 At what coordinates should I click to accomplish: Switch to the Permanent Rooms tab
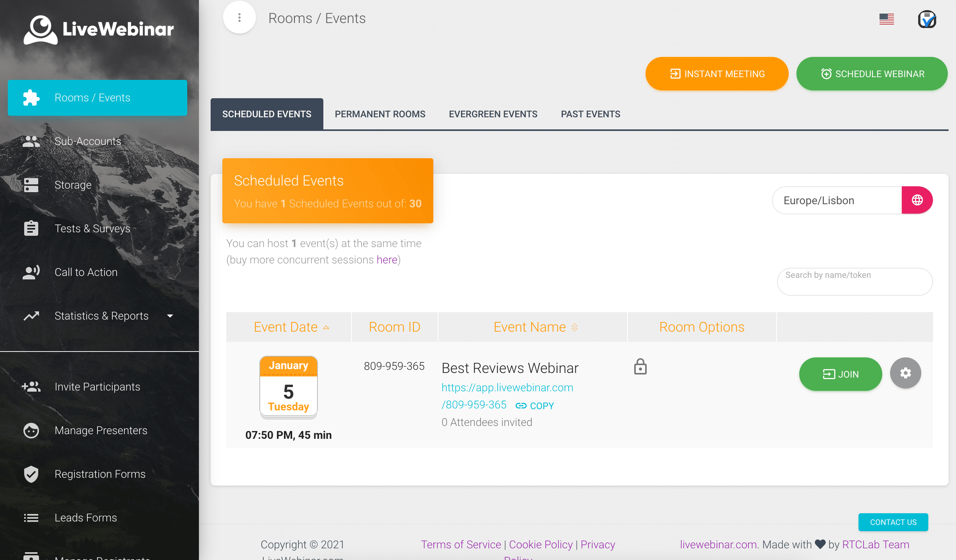(380, 114)
